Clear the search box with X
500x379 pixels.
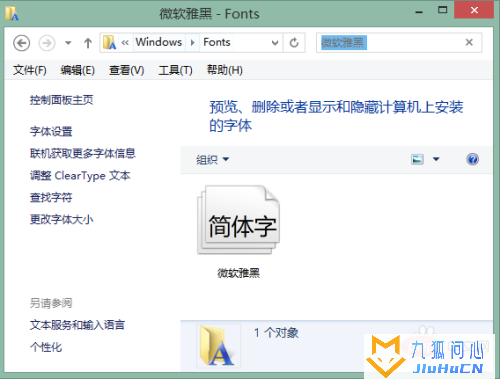coord(469,42)
